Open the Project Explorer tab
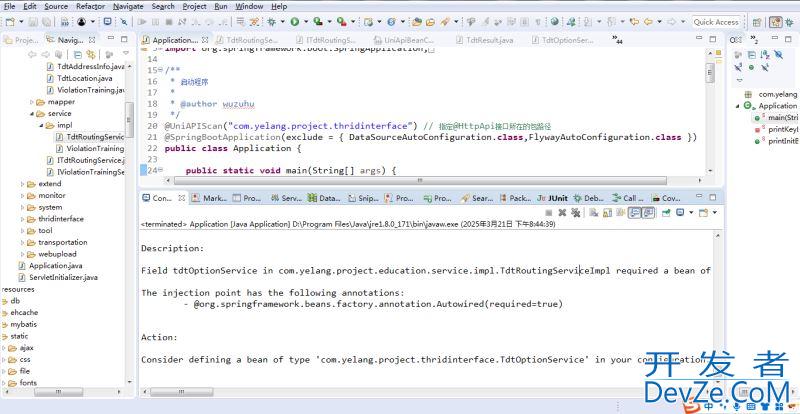Screen dimensions: 800x414 [22, 39]
